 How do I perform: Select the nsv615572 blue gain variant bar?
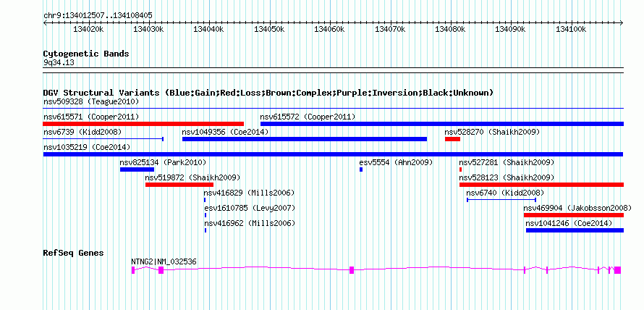click(442, 124)
